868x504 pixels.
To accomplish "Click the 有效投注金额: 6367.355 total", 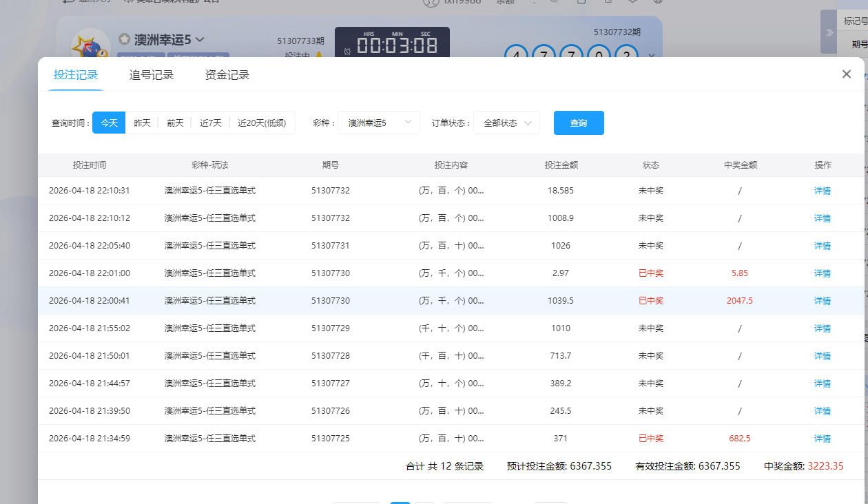I will pos(688,466).
